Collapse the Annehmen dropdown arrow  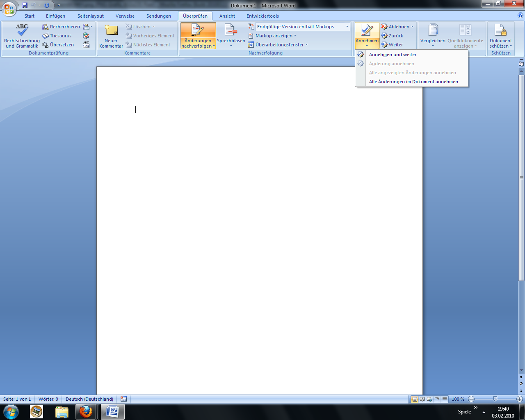(x=367, y=46)
